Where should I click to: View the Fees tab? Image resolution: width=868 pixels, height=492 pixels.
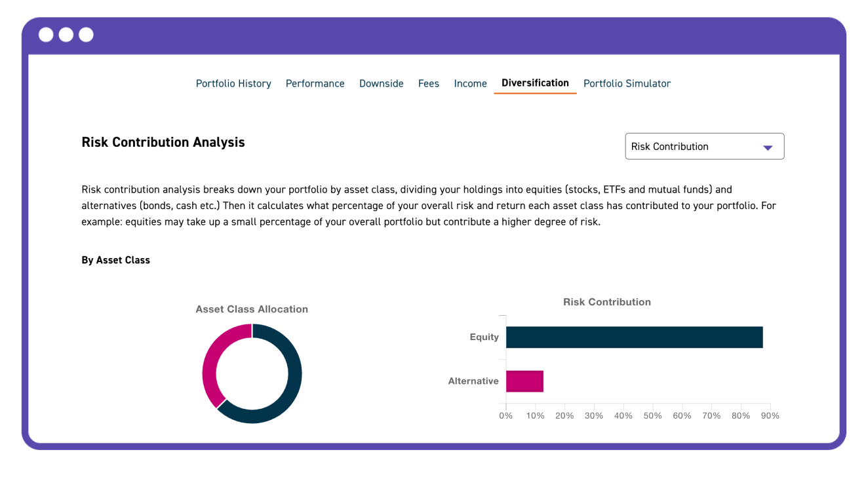tap(428, 83)
